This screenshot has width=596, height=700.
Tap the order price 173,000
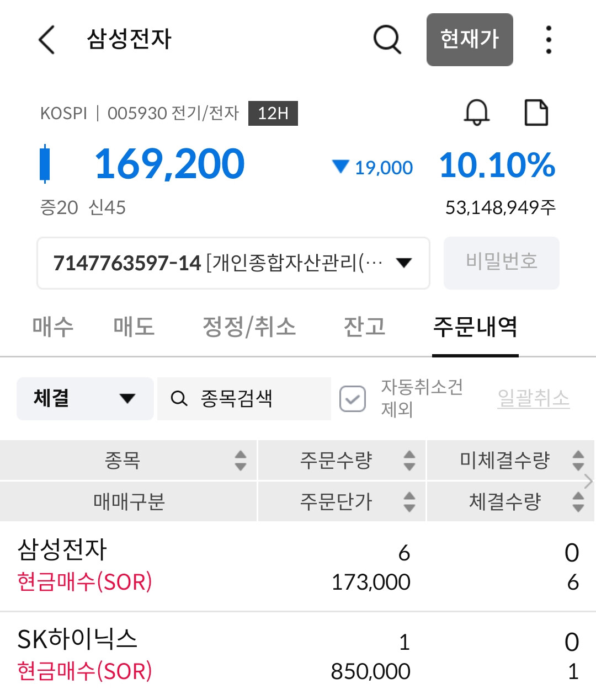click(371, 582)
